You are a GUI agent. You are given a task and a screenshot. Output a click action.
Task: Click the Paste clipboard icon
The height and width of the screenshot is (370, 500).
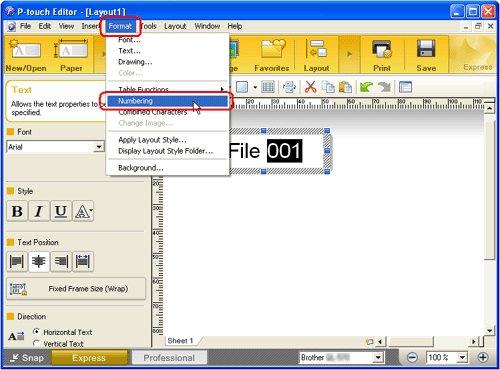(345, 87)
